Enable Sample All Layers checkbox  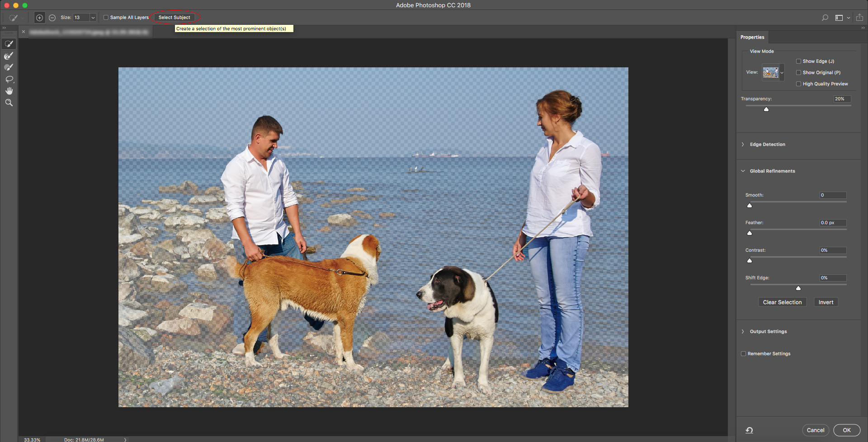click(106, 18)
